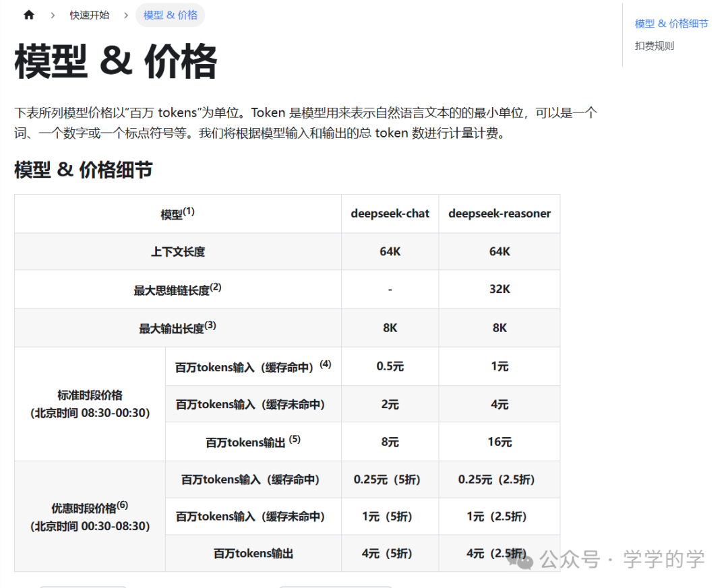Click the 32K max chain-of-thought cell

tap(499, 289)
